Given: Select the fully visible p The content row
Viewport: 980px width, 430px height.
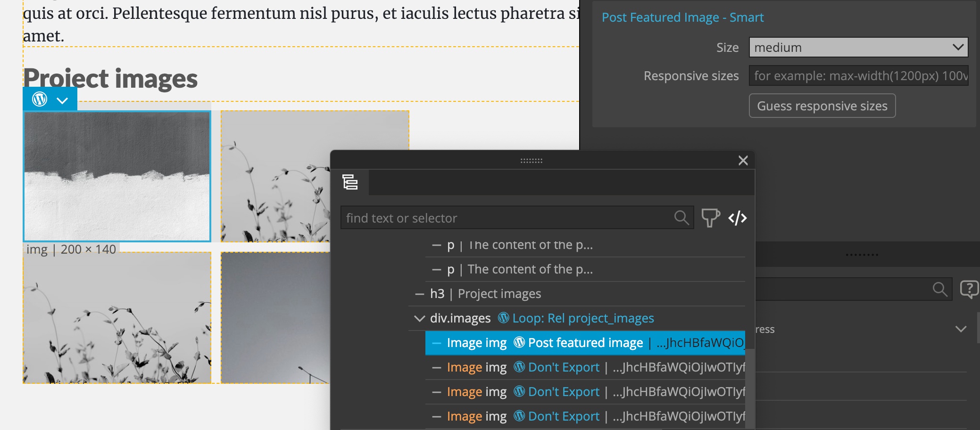Looking at the screenshot, I should click(x=585, y=269).
